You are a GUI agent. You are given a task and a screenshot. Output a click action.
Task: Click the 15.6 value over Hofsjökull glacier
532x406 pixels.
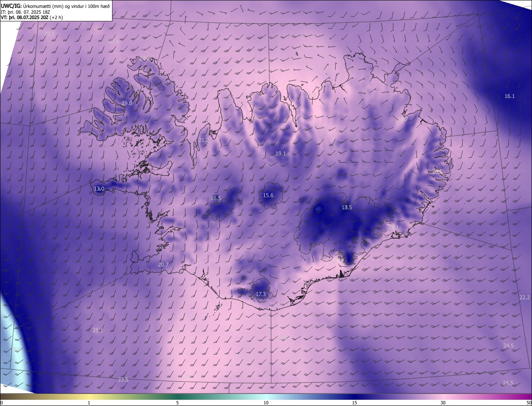tap(268, 195)
